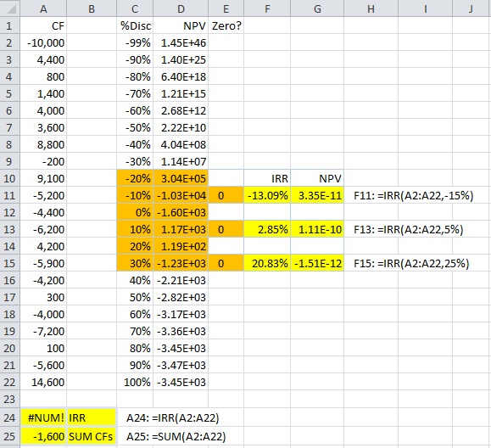The height and width of the screenshot is (448, 491).
Task: Select the orange -20% discount cell
Action: tap(135, 178)
